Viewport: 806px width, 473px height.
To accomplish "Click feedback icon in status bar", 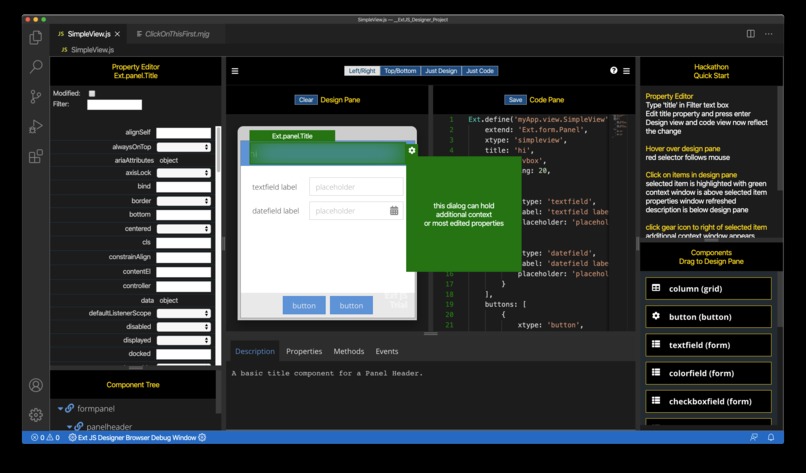I will click(x=754, y=437).
